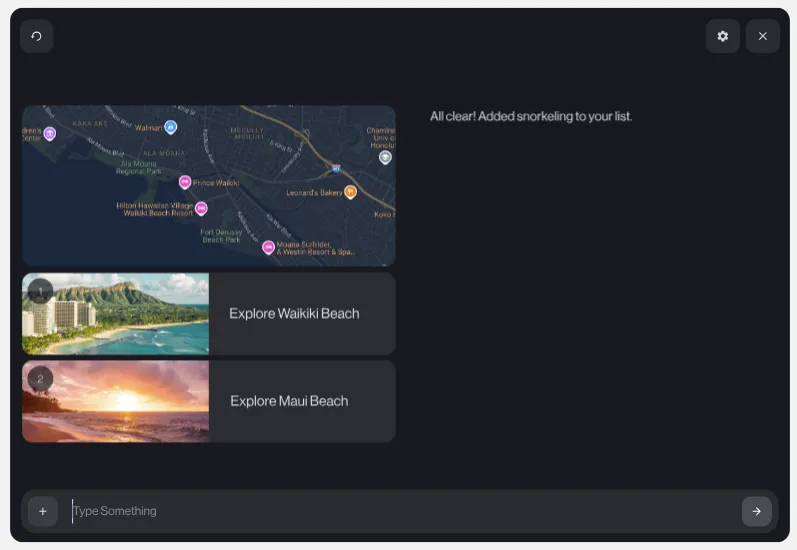Open the Explore Waikiki Beach card
The height and width of the screenshot is (550, 797).
[x=294, y=314]
